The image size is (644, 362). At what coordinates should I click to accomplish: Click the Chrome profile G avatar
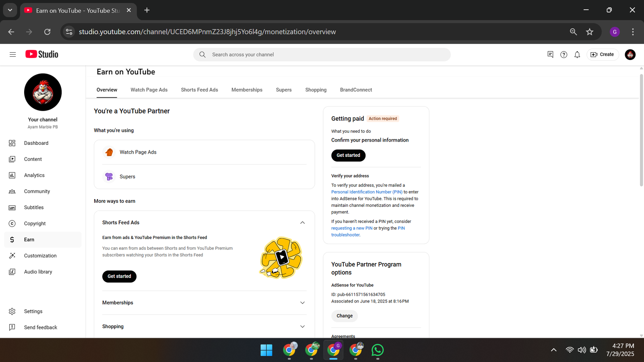(615, 32)
